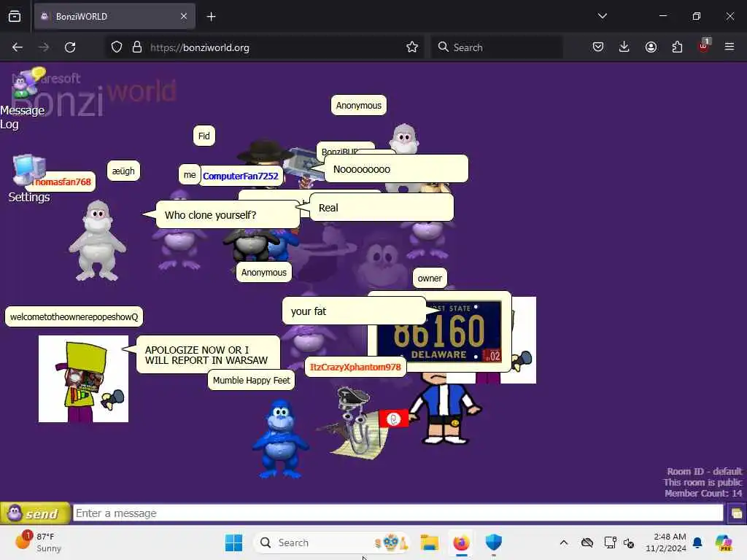Click the site security padlock icon
747x560 pixels.
coord(137,47)
